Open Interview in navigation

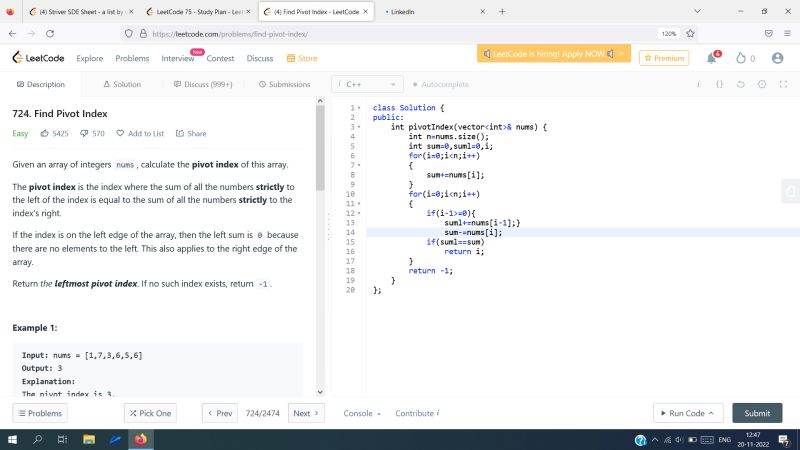pyautogui.click(x=178, y=58)
